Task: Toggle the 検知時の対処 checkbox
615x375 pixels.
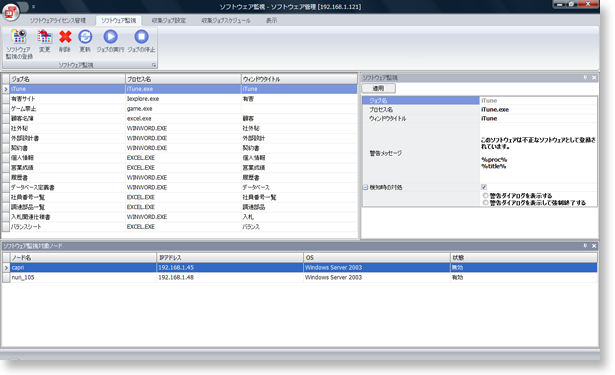Action: [484, 187]
